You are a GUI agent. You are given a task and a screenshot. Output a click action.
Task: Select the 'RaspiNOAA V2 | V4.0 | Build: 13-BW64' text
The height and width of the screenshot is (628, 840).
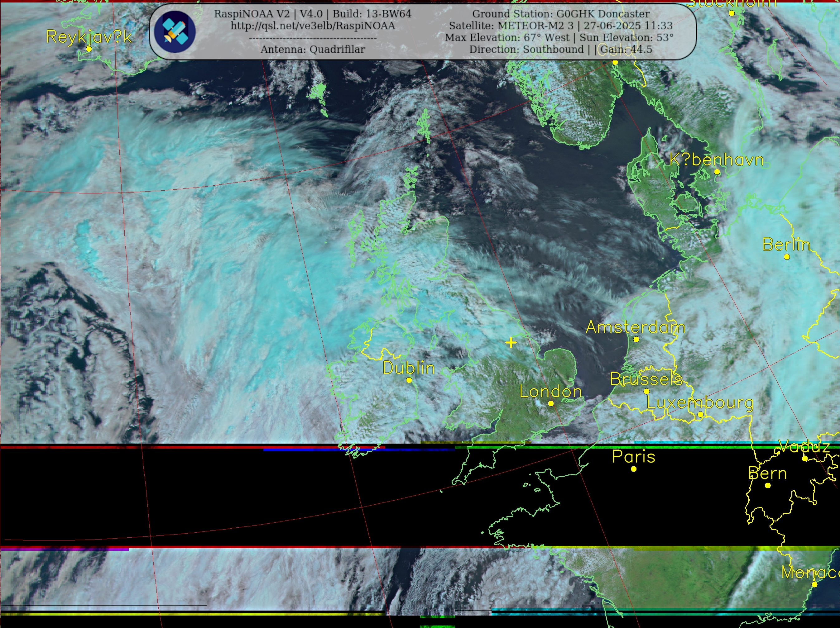(313, 14)
